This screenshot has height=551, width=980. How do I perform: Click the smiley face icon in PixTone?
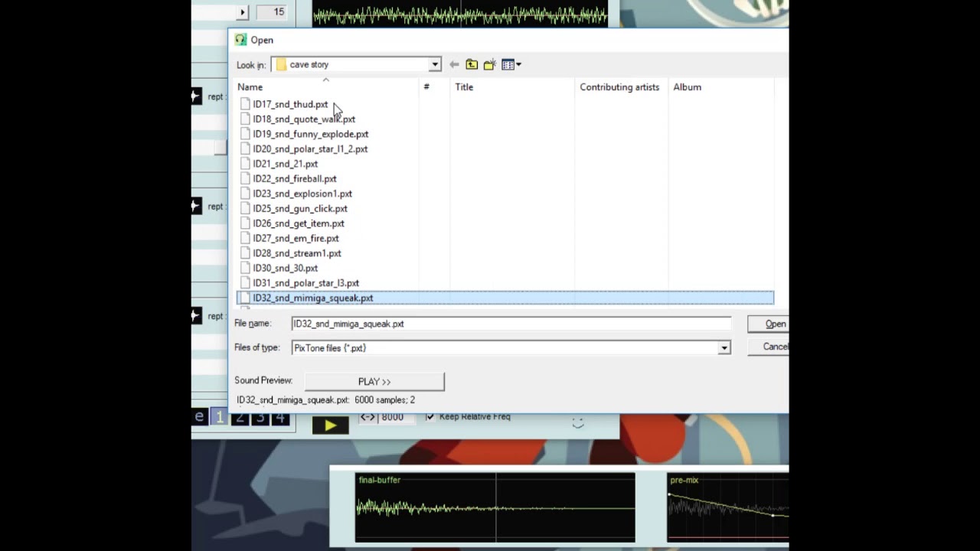click(x=578, y=422)
